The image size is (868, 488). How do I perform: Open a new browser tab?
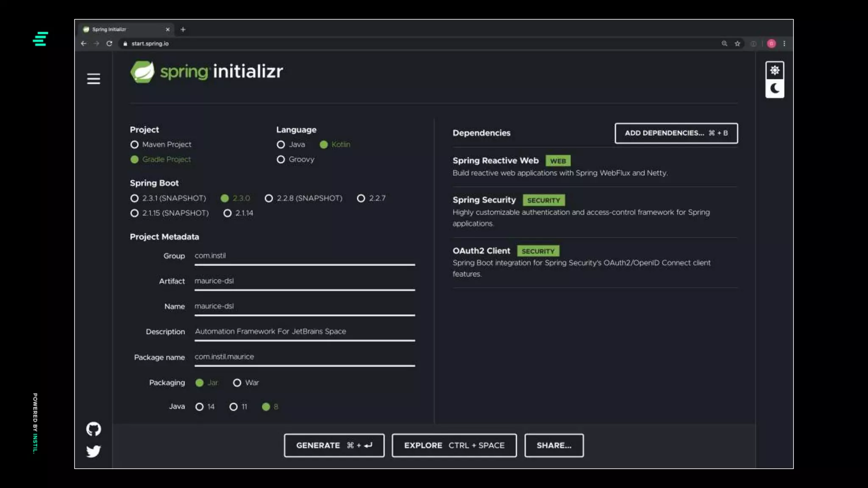pyautogui.click(x=183, y=30)
